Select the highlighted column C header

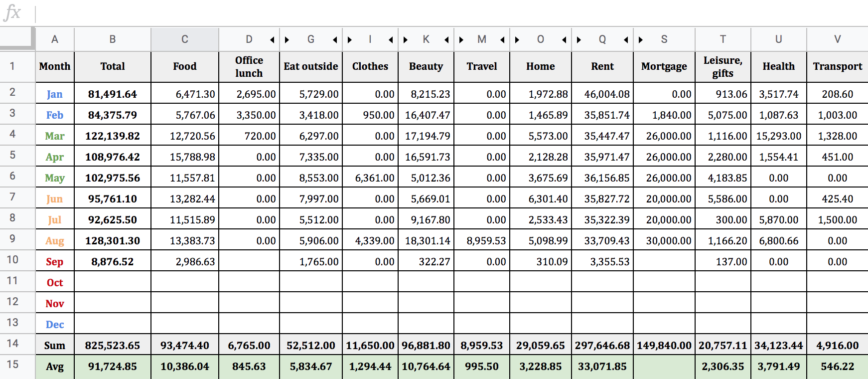coord(185,39)
